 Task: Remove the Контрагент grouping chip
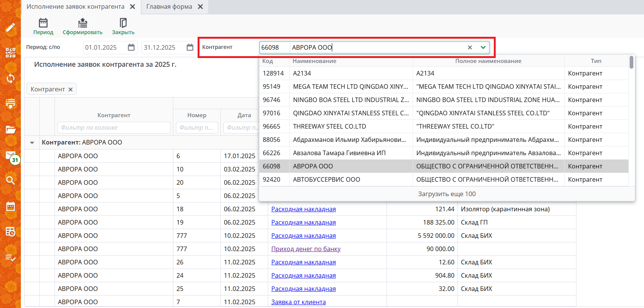(x=71, y=90)
